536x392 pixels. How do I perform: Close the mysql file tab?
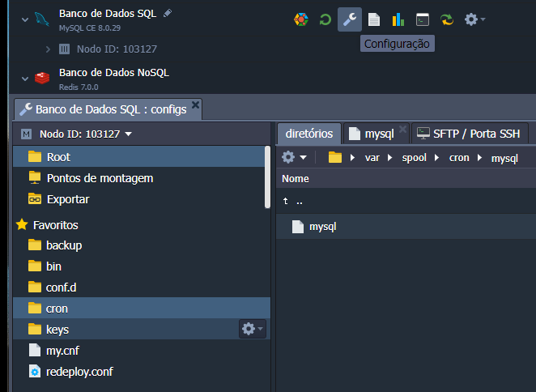pyautogui.click(x=402, y=129)
